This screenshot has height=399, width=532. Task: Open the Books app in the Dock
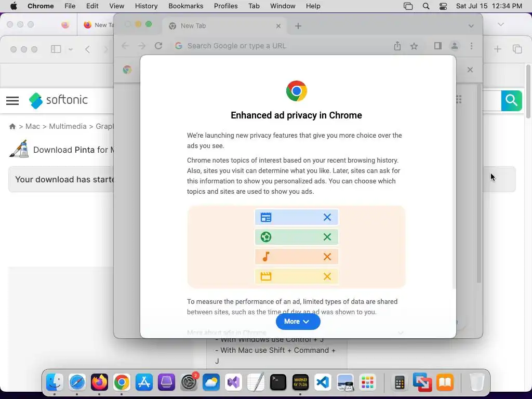click(x=445, y=382)
